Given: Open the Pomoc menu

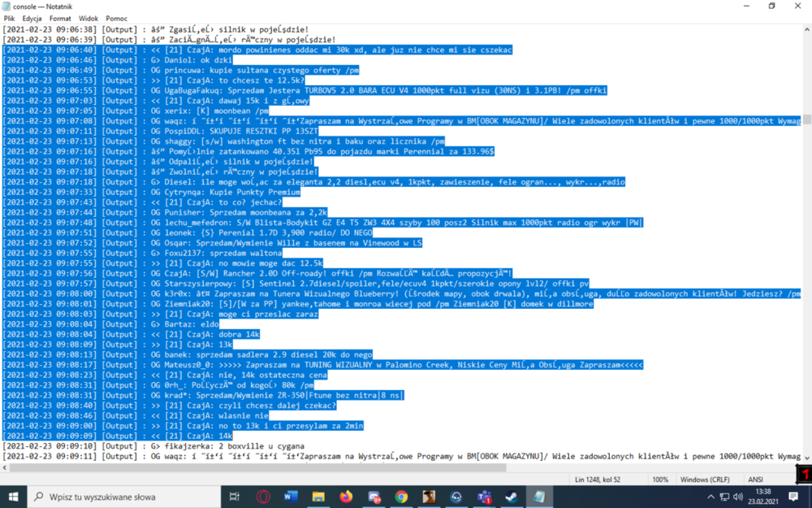Looking at the screenshot, I should tap(116, 18).
